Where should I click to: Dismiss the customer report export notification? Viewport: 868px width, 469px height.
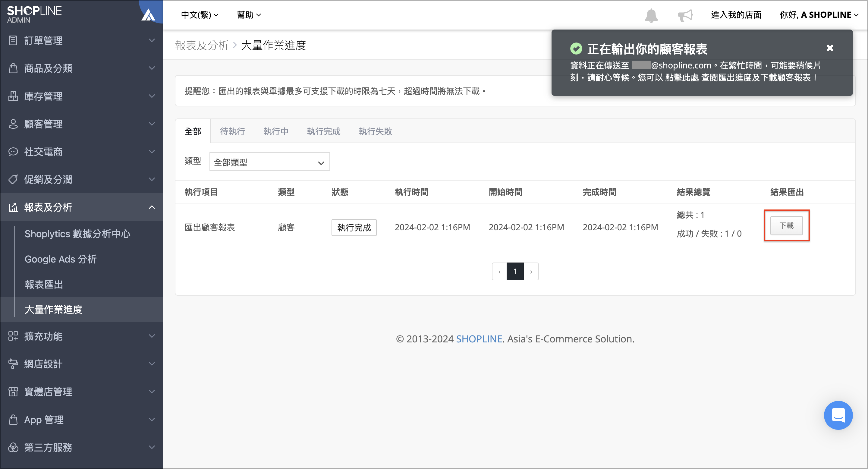click(x=830, y=48)
